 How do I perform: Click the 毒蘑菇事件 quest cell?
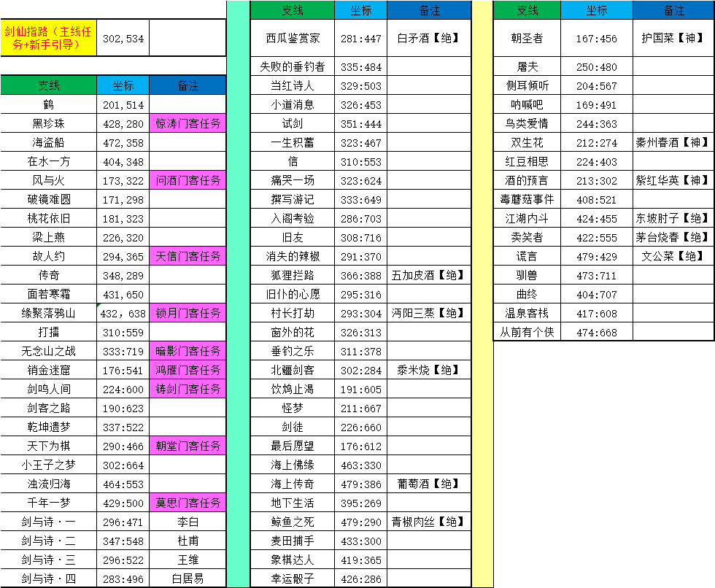(x=527, y=200)
